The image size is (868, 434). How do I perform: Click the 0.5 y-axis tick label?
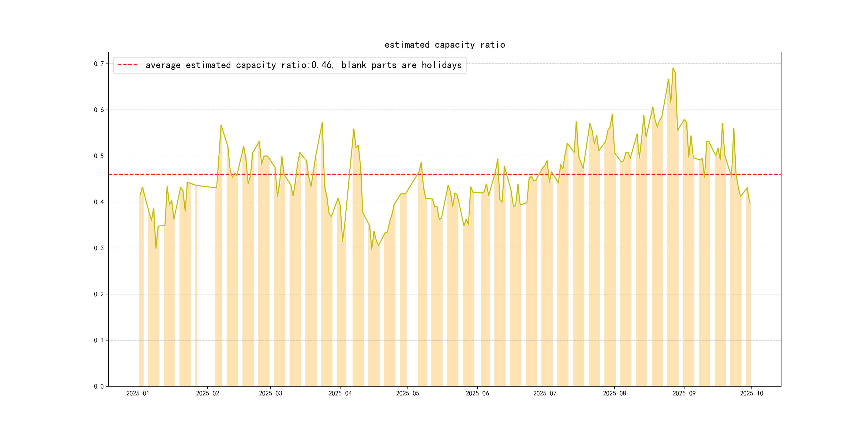click(x=99, y=156)
